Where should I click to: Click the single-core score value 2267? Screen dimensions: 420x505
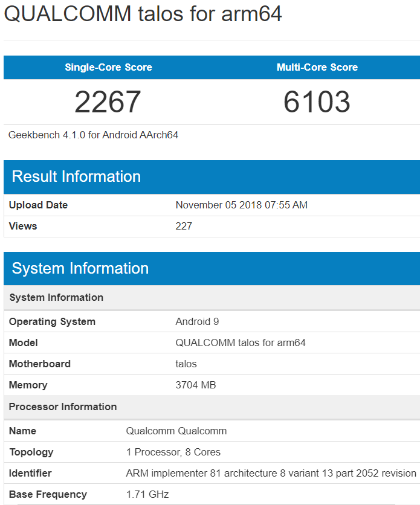[108, 101]
